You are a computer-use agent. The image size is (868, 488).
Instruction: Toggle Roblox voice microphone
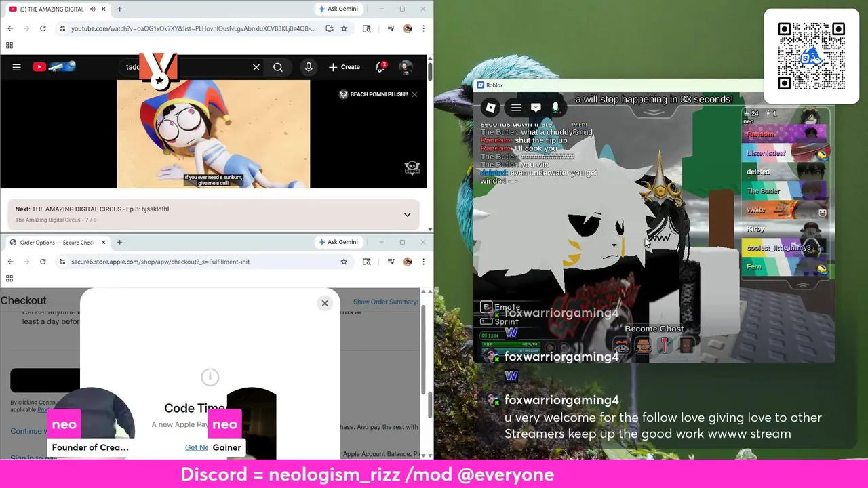pyautogui.click(x=555, y=108)
